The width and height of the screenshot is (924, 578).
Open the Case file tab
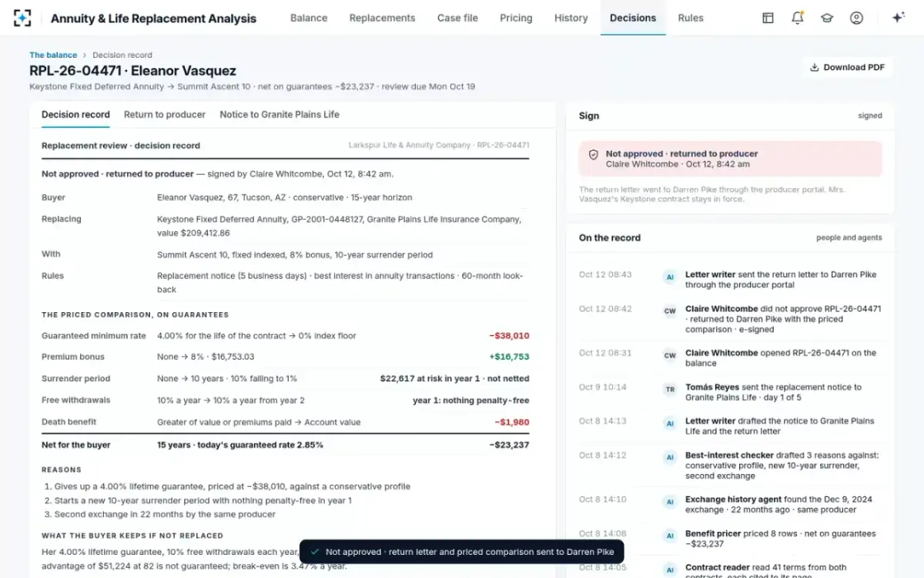457,18
